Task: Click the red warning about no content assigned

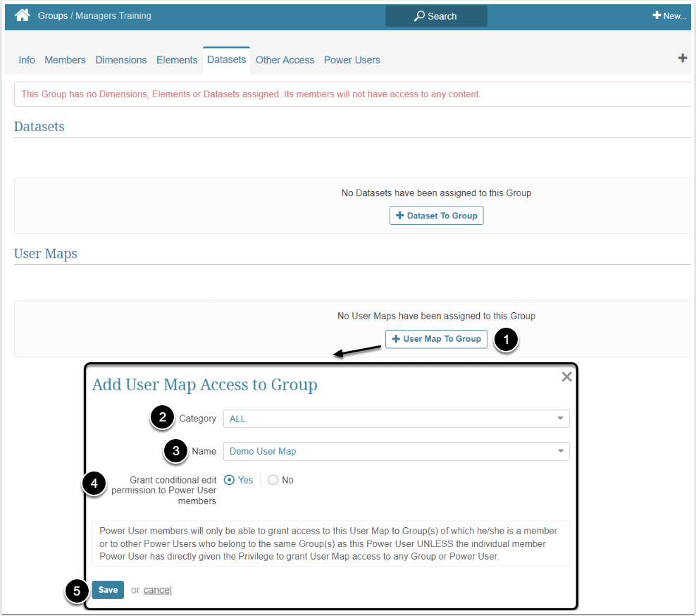Action: [251, 94]
